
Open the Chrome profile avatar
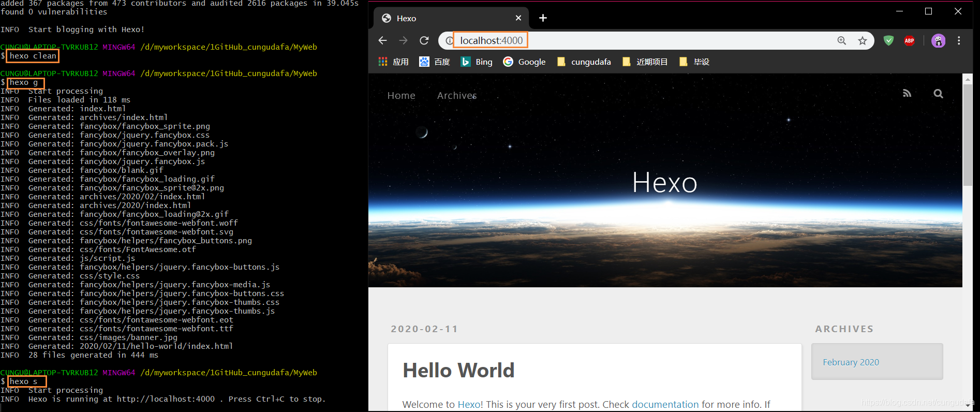938,40
